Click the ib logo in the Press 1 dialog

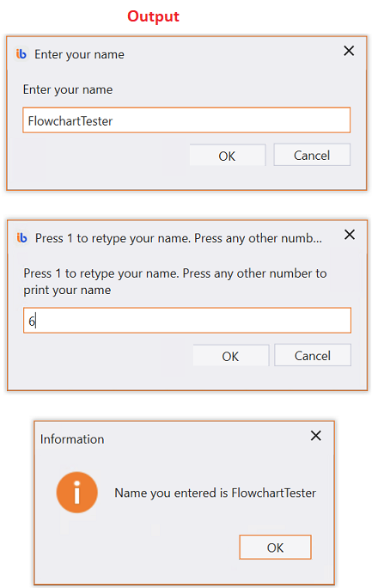tap(22, 238)
